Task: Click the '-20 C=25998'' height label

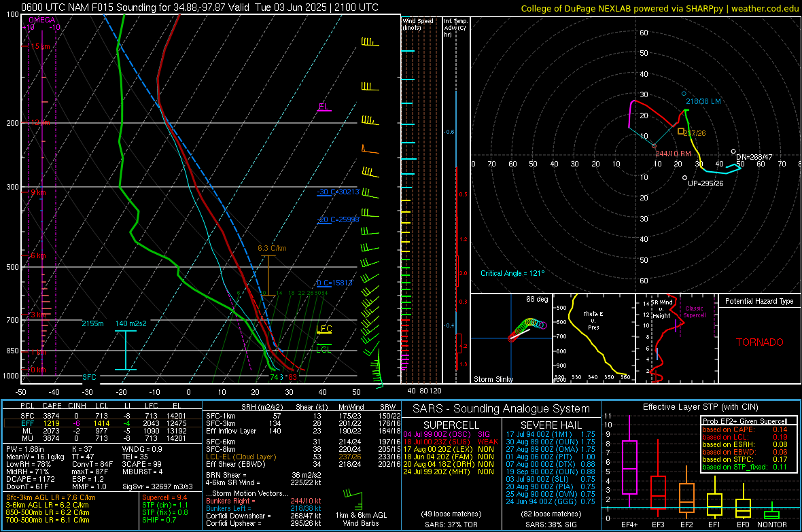Action: [x=338, y=219]
